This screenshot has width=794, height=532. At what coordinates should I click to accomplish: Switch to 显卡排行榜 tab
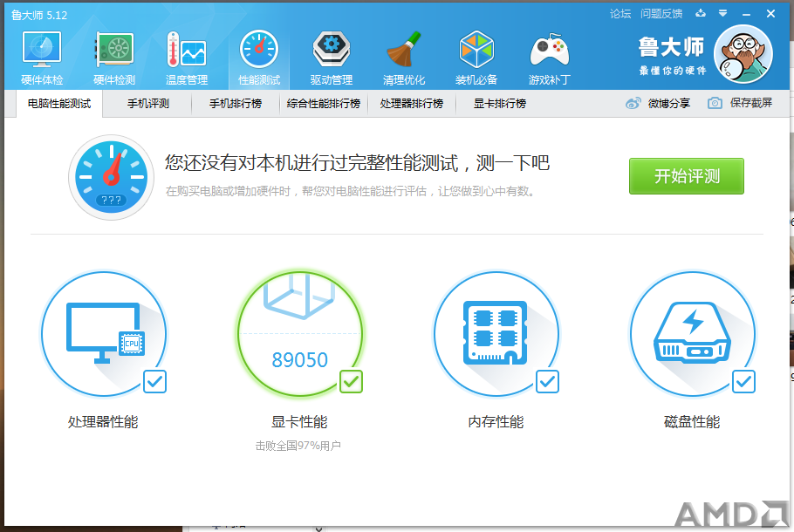coord(500,104)
